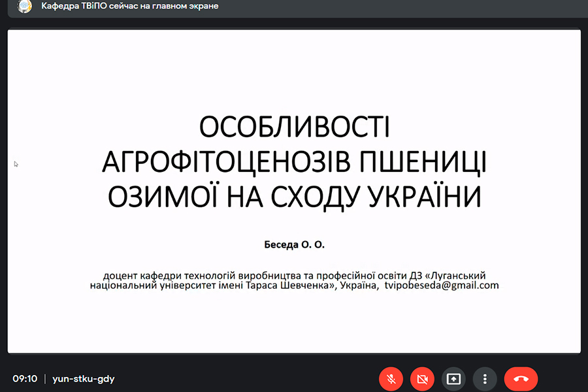
Task: Click the author name Беседа О. О.
Action: pos(293,245)
